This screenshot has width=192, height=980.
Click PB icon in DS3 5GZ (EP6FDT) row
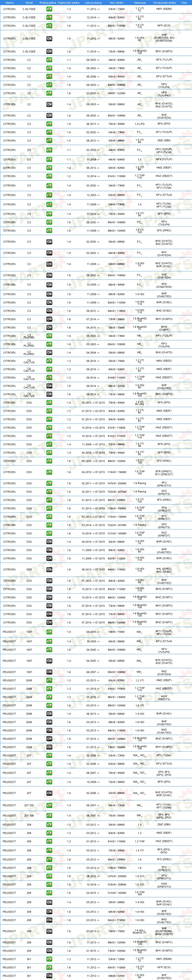49,533
